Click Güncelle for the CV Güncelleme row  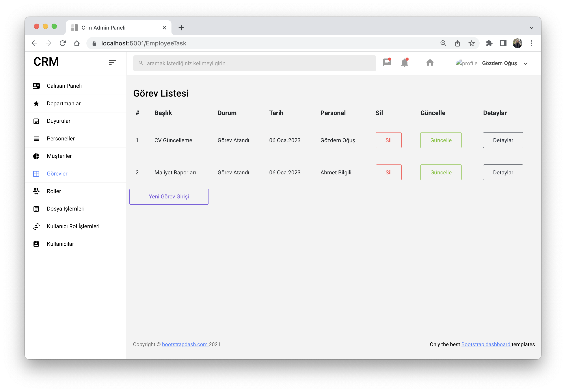pos(441,140)
